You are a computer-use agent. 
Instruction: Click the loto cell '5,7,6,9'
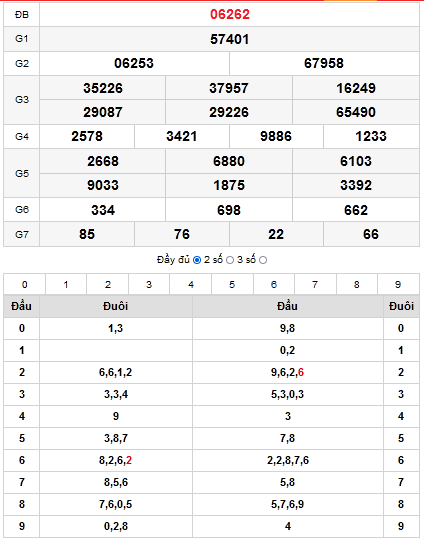[x=287, y=504]
